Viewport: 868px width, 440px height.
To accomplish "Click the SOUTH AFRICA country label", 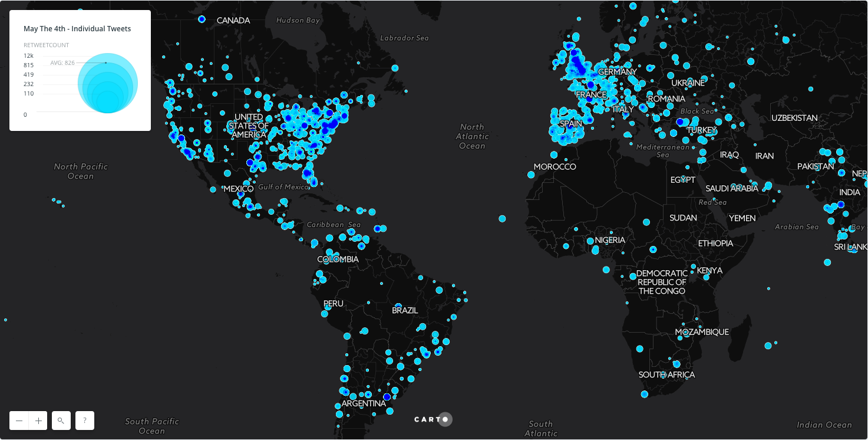I will pyautogui.click(x=666, y=375).
